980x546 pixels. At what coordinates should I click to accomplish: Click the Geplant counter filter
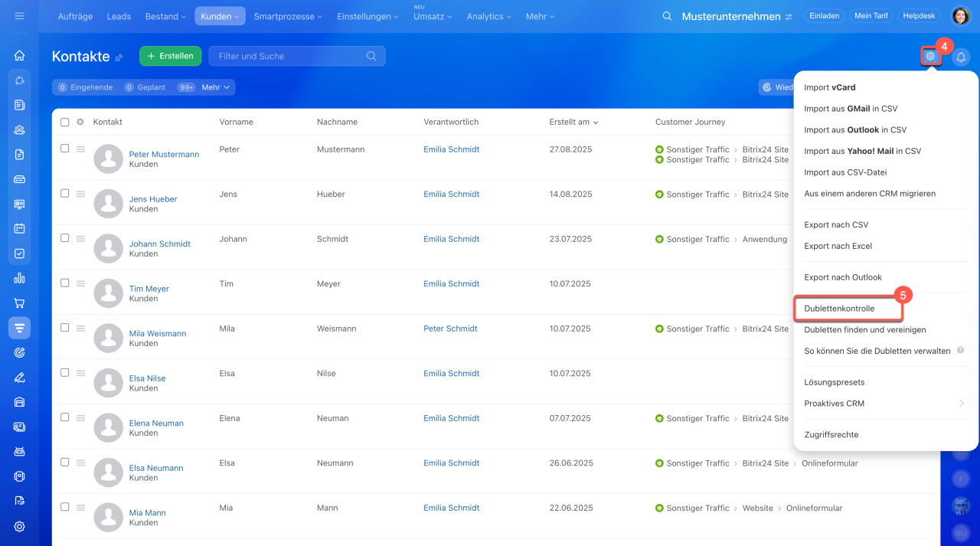(x=145, y=87)
